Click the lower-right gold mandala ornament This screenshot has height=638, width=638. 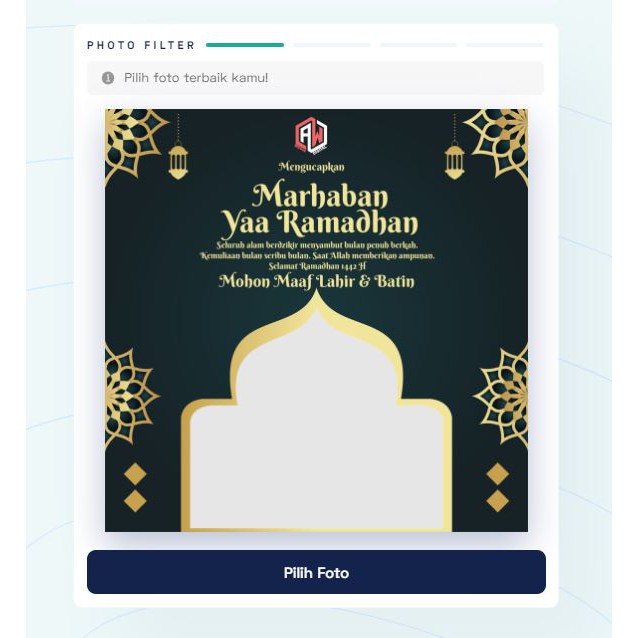tap(501, 397)
